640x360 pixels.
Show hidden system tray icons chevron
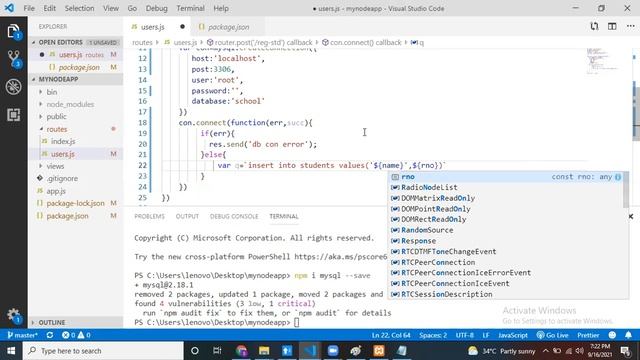point(545,351)
